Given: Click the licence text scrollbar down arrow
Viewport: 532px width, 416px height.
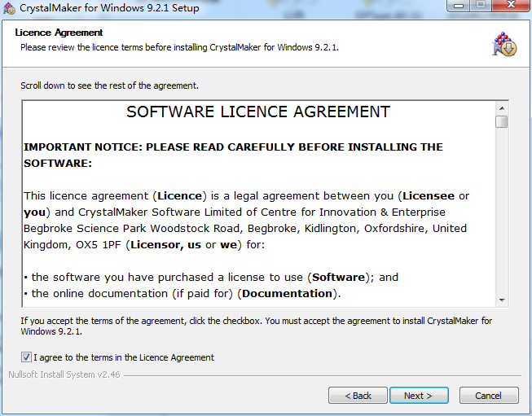Looking at the screenshot, I should [x=502, y=300].
